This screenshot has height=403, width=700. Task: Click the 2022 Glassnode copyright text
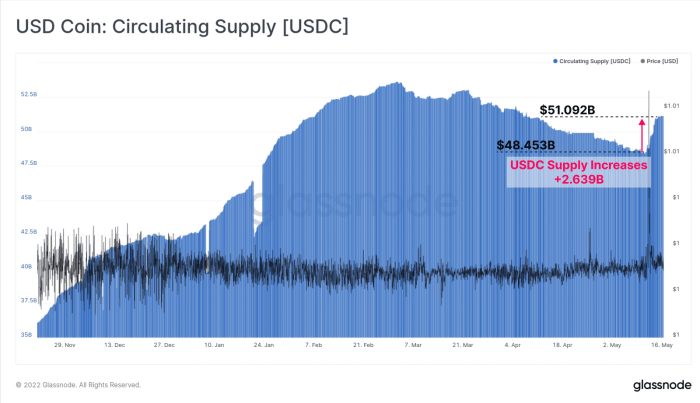point(79,385)
